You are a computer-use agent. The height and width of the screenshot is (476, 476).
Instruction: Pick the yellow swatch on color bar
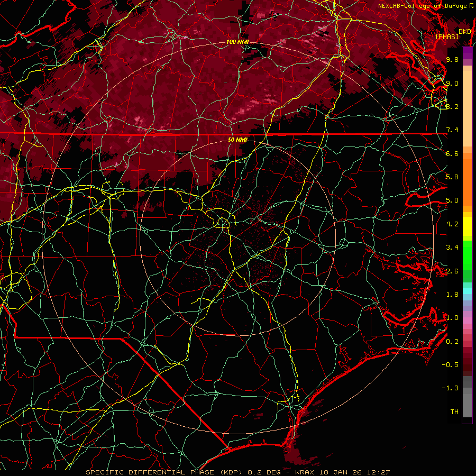click(467, 226)
